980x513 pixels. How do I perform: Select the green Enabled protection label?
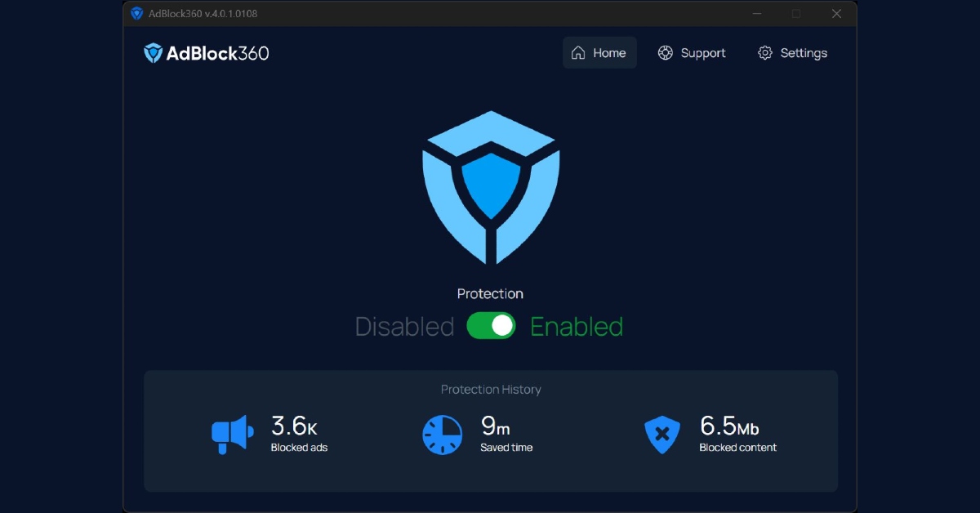click(x=577, y=327)
